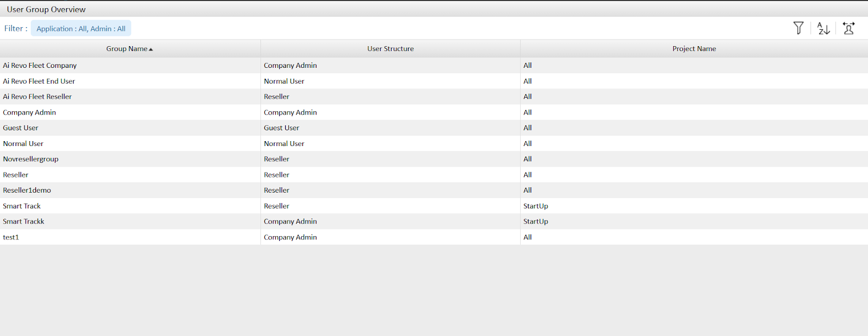The width and height of the screenshot is (868, 336).
Task: Click the ascending arrow beside Group Name
Action: point(151,49)
